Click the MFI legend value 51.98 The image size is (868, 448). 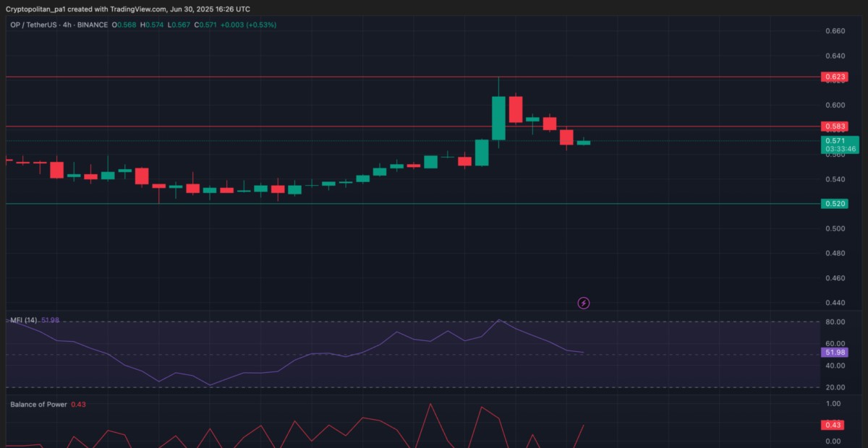(x=51, y=320)
